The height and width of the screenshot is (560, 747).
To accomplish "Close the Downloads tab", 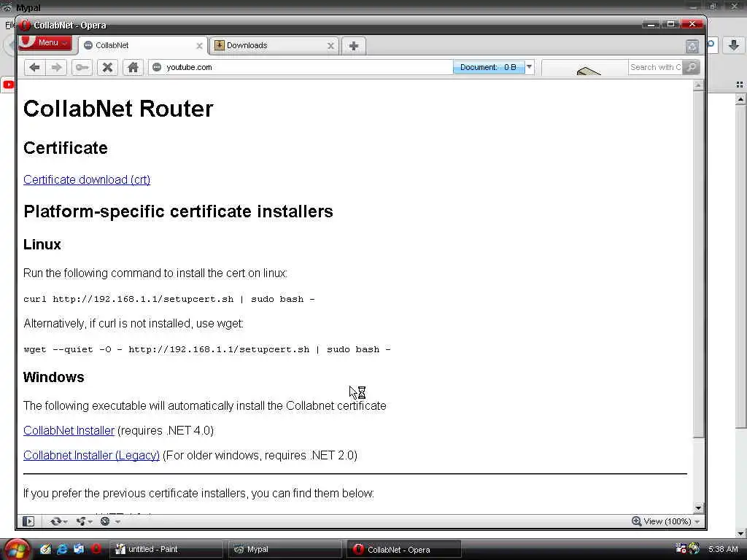I will coord(330,46).
